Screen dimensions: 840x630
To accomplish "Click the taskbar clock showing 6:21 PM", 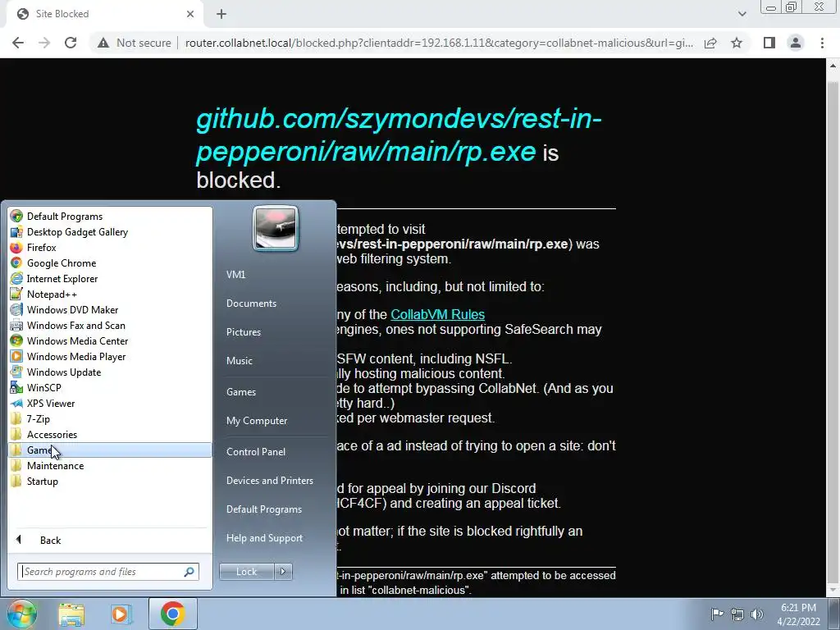I will coord(798,614).
